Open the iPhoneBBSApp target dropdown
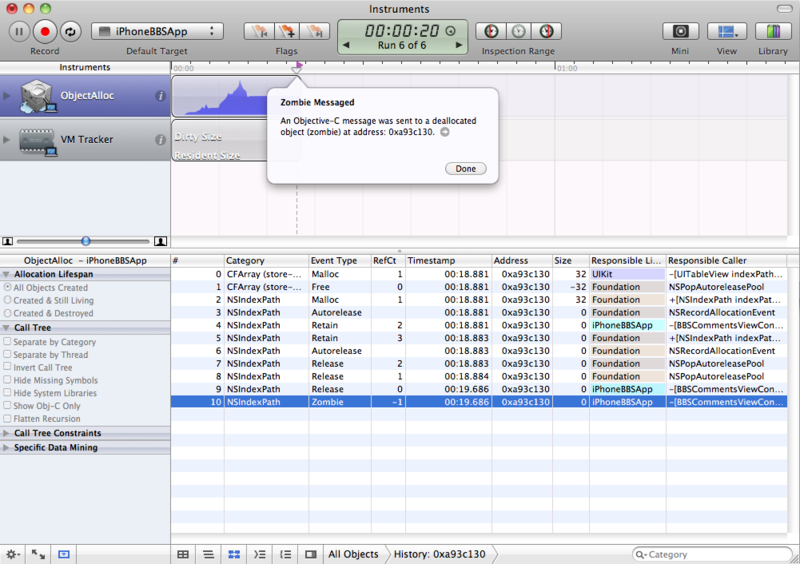 click(157, 31)
